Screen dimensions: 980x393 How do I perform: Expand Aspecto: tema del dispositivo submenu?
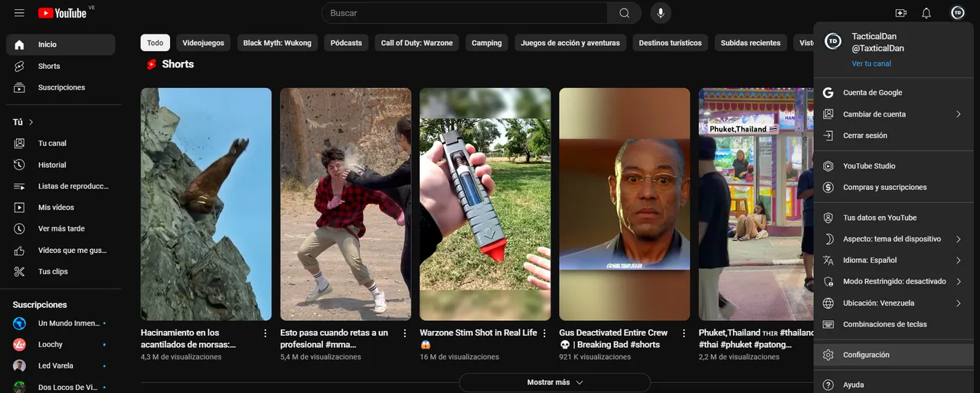click(893, 239)
